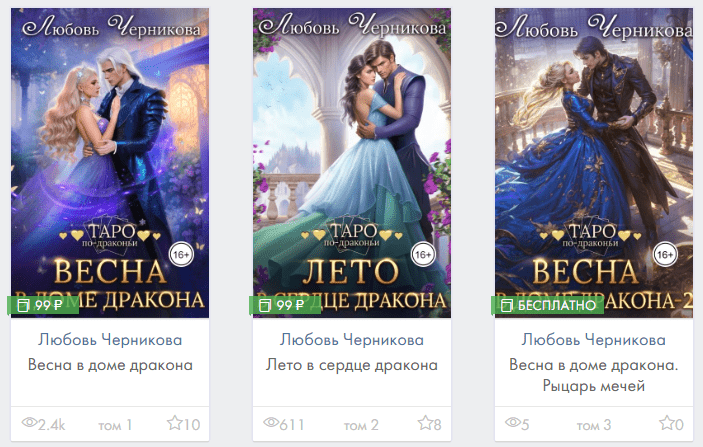Open author Любовь Черникова under third book

(594, 340)
